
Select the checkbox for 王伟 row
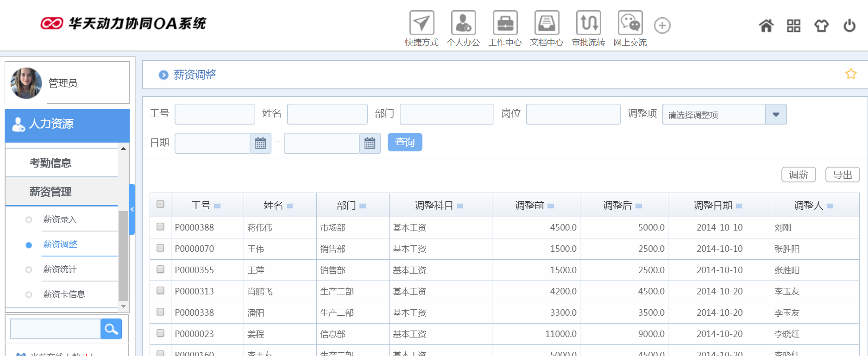(160, 248)
